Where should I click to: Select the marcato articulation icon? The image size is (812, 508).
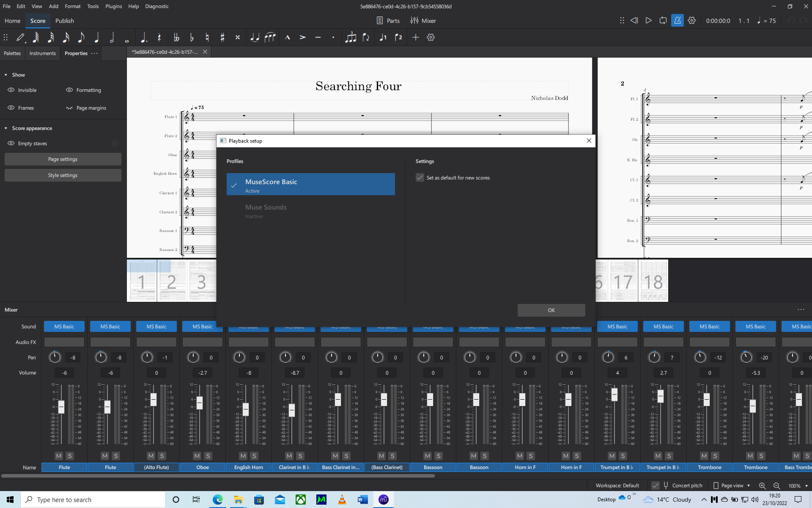pos(288,37)
